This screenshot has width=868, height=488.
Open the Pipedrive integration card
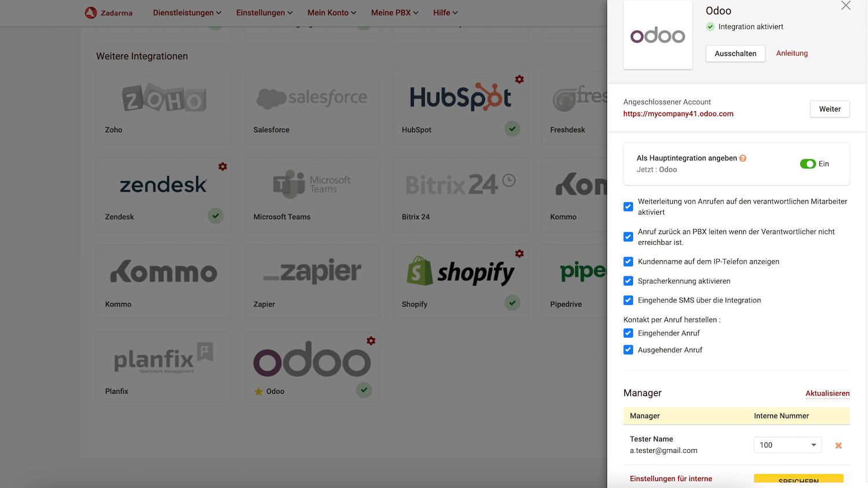574,282
